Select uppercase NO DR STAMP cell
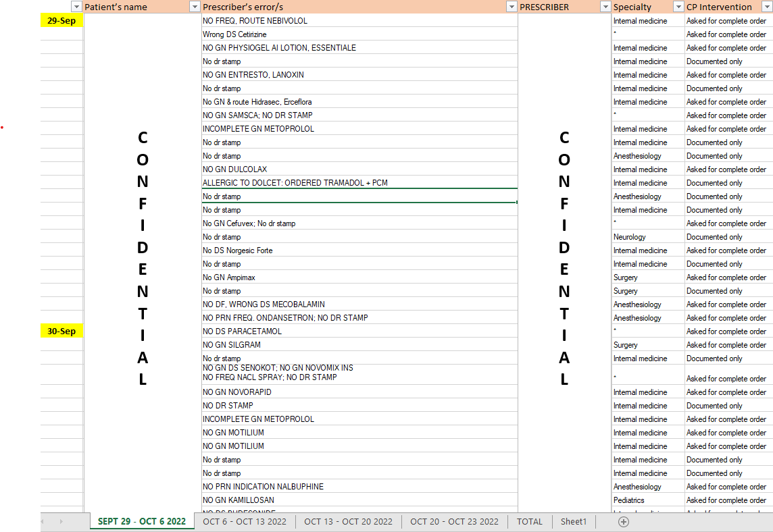Image resolution: width=773 pixels, height=532 pixels. [359, 405]
